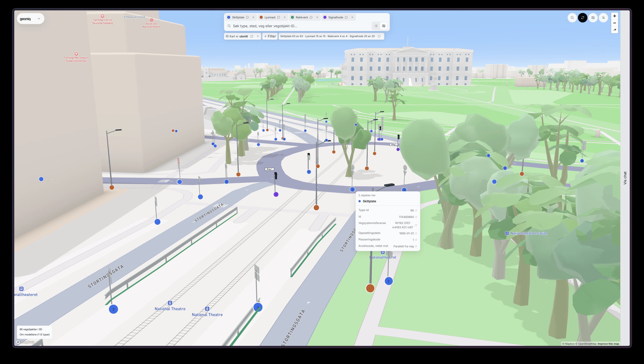Copy the Vegsystemreferanse value

pos(416,225)
